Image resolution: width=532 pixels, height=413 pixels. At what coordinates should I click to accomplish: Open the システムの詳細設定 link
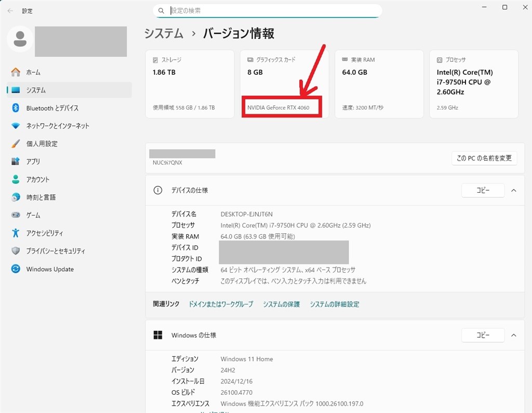[x=336, y=304]
